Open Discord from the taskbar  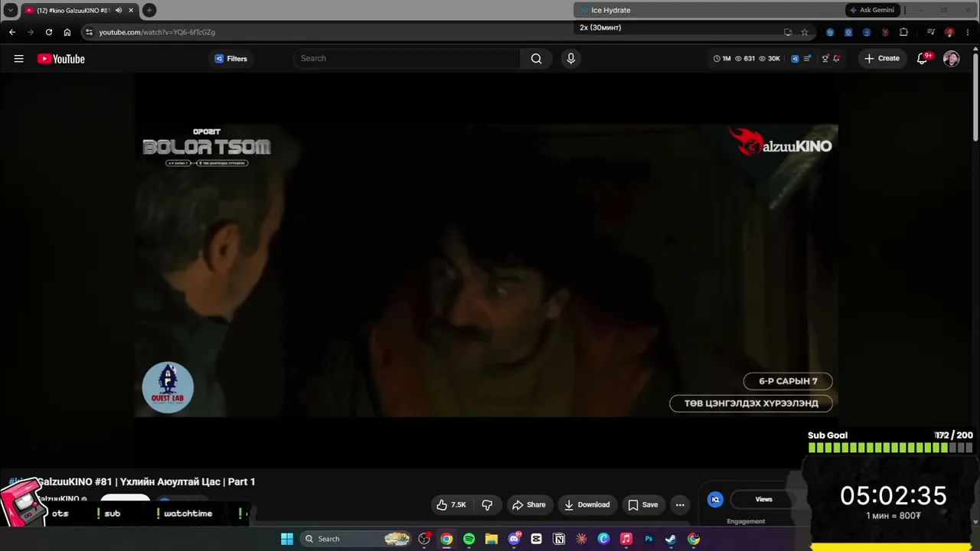click(x=514, y=539)
